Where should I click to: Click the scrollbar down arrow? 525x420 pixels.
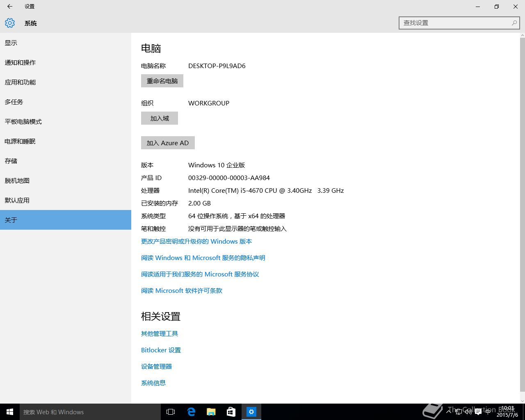tap(523, 401)
